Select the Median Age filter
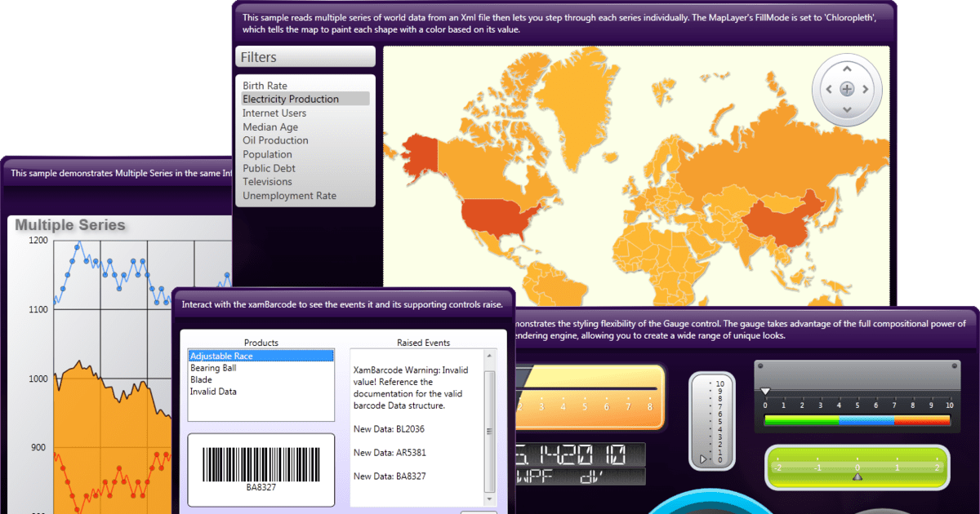Screen dimensions: 980x514 click(x=269, y=126)
